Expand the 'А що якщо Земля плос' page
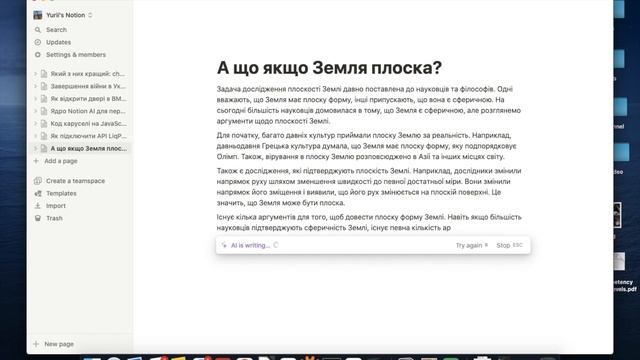Screen dimensions: 640x360 pos(36,149)
